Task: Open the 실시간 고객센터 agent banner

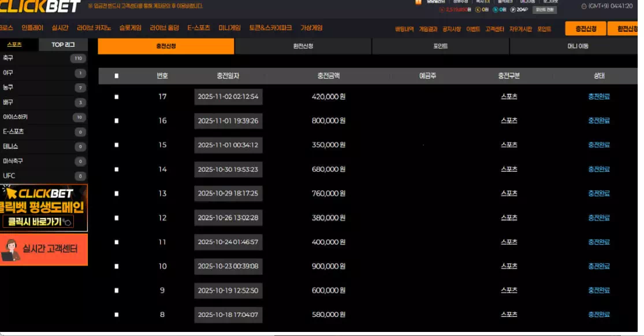Action: [x=44, y=249]
